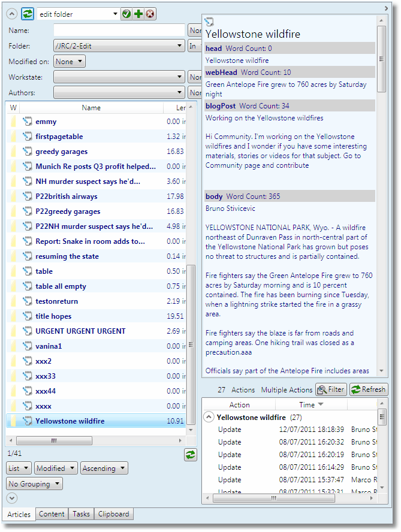The height and width of the screenshot is (532, 401).
Task: Open the Modified on None dropdown
Action: pos(70,62)
